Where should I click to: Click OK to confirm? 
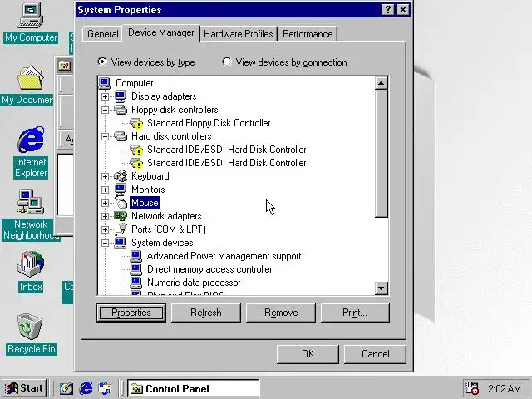pos(308,354)
